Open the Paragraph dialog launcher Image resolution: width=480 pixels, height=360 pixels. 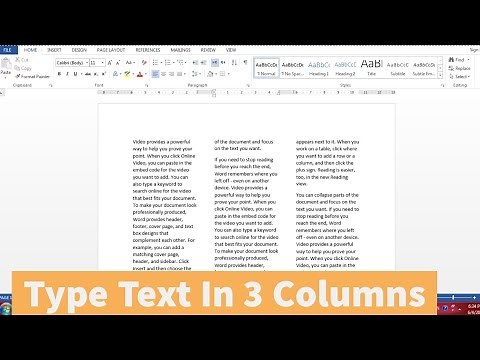[x=248, y=85]
